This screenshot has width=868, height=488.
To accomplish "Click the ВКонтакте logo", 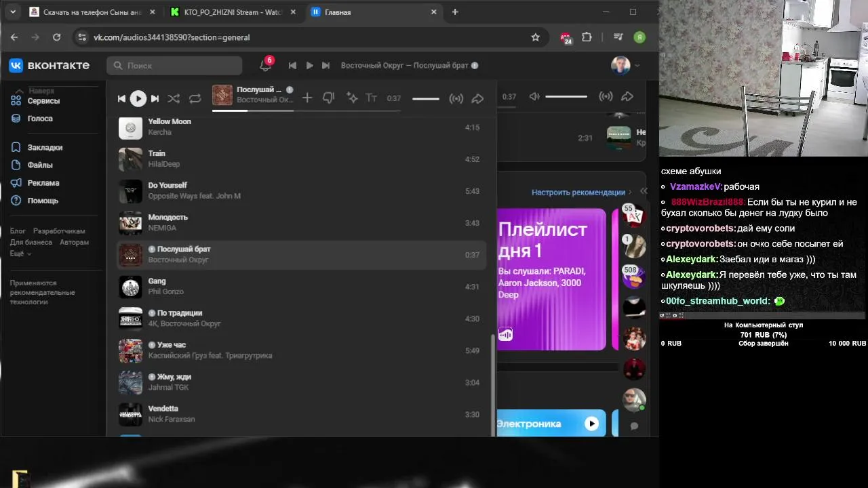I will click(x=49, y=65).
